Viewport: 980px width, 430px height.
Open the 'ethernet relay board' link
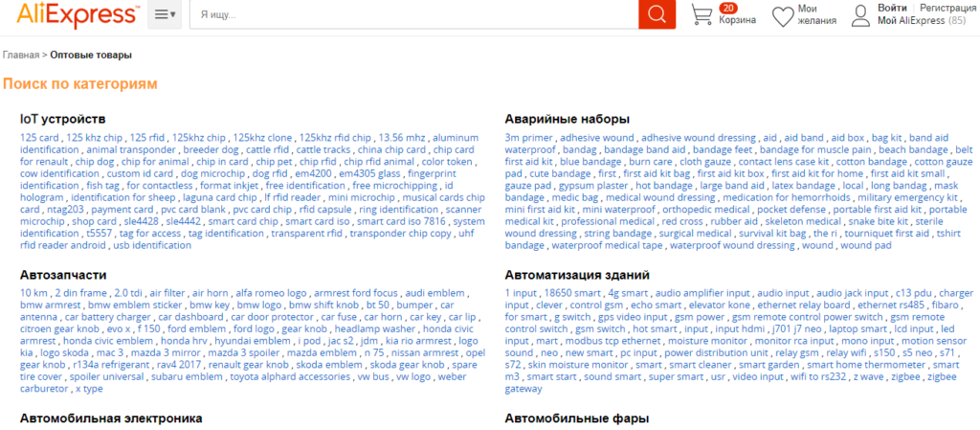pos(804,306)
